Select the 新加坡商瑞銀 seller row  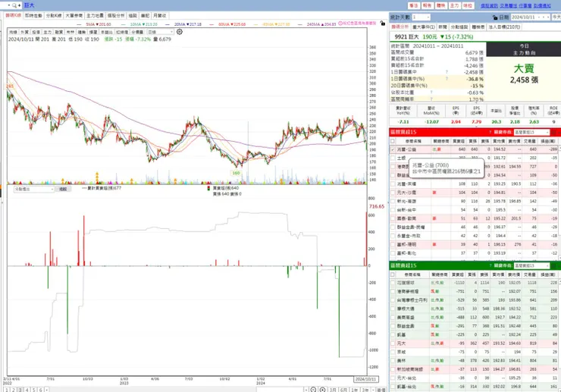[474, 369]
